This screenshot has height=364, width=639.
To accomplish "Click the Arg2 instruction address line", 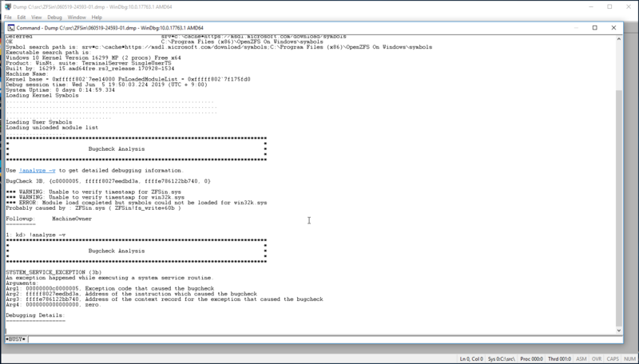I will coord(131,294).
